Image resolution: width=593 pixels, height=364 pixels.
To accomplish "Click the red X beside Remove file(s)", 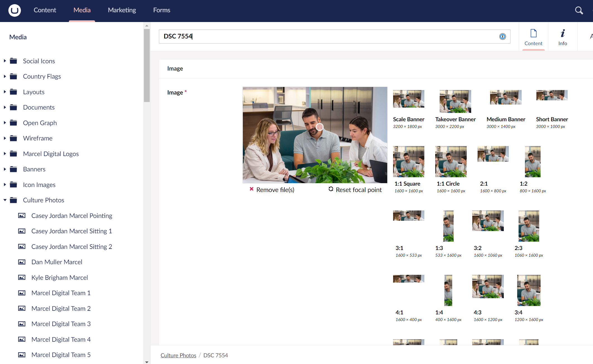I will coord(251,189).
